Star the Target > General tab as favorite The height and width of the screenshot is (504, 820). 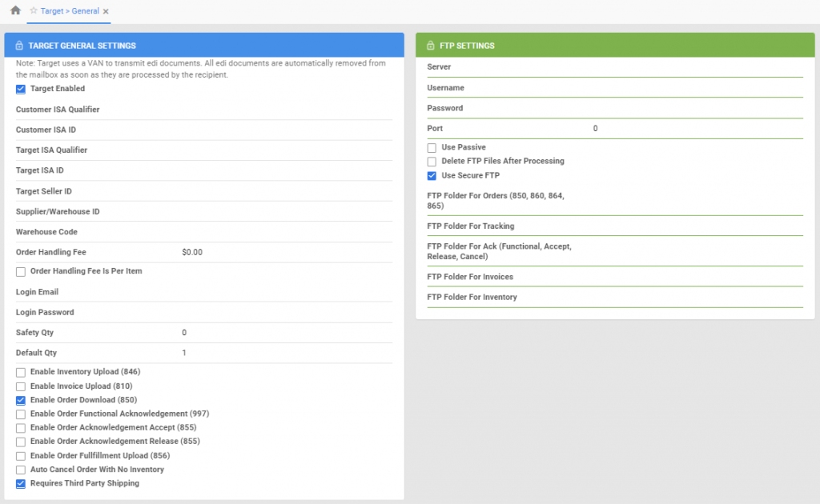click(33, 11)
